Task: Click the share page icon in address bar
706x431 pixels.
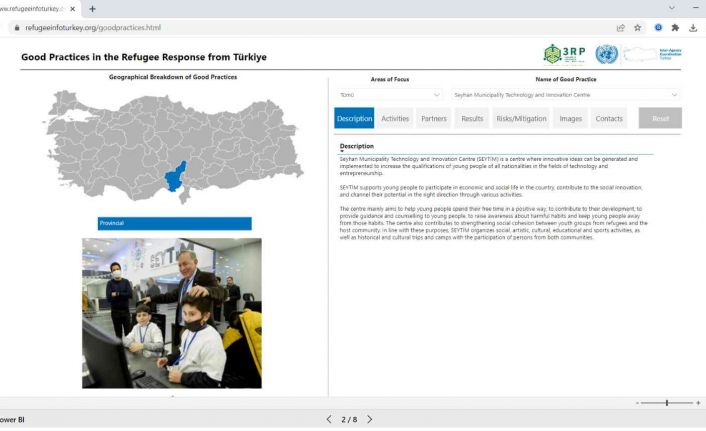Action: (x=621, y=28)
